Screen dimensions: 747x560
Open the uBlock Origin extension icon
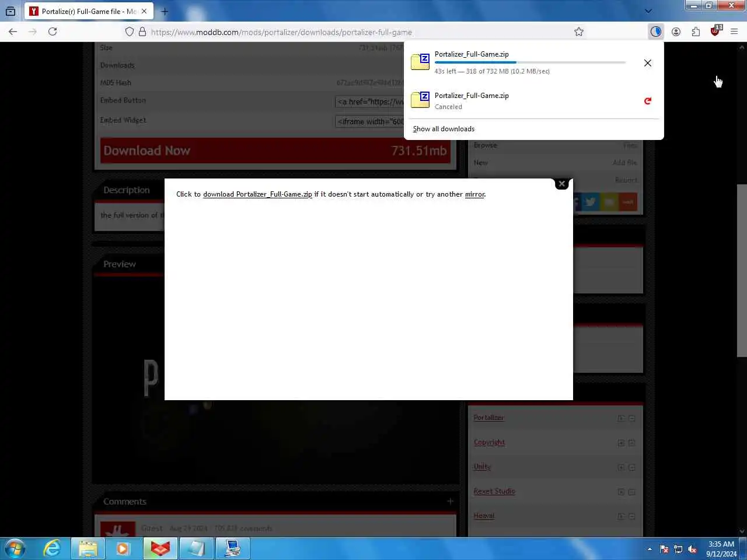pyautogui.click(x=715, y=31)
